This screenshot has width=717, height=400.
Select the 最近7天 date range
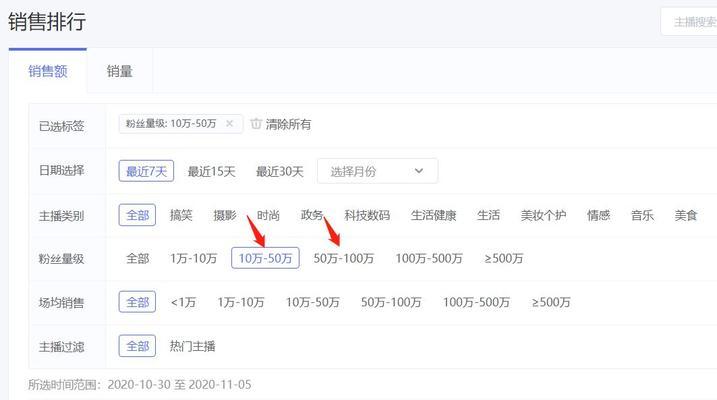tap(146, 171)
